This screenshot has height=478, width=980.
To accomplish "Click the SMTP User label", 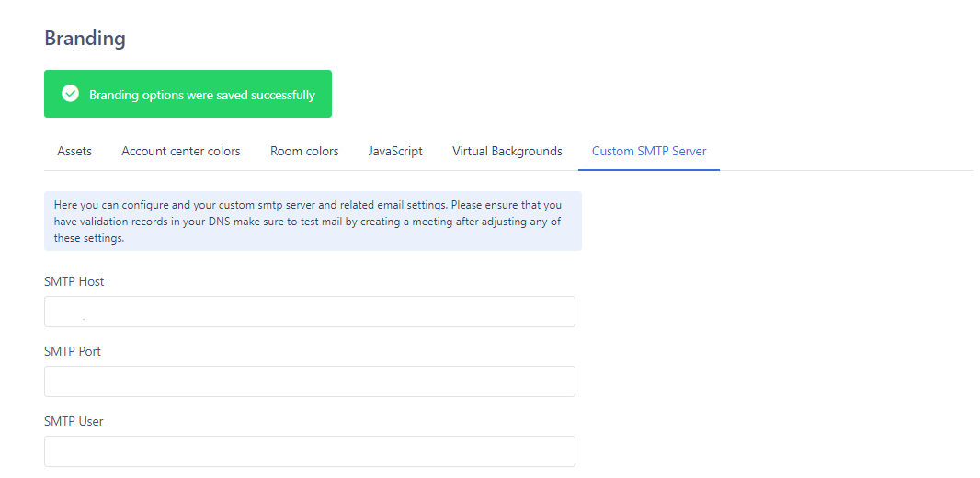I will (74, 421).
